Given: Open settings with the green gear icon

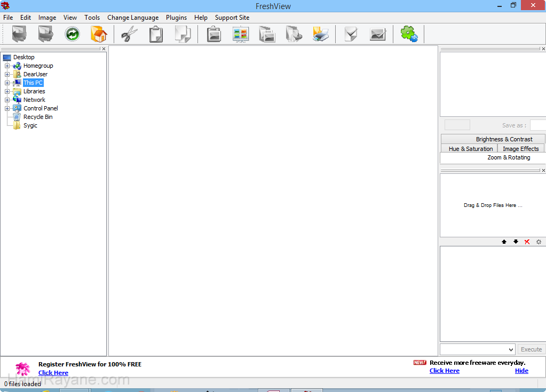Looking at the screenshot, I should click(x=409, y=35).
